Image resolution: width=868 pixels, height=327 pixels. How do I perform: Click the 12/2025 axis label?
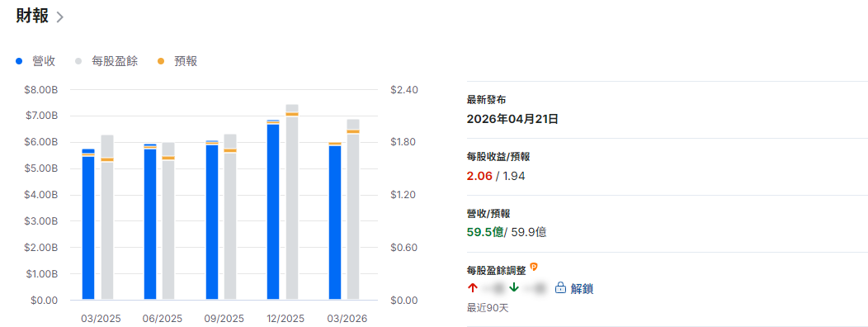click(285, 319)
